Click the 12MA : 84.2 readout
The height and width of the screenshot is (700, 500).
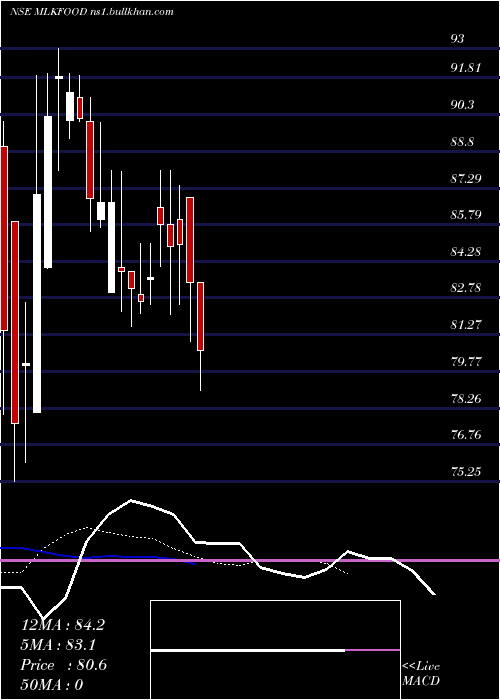click(63, 625)
